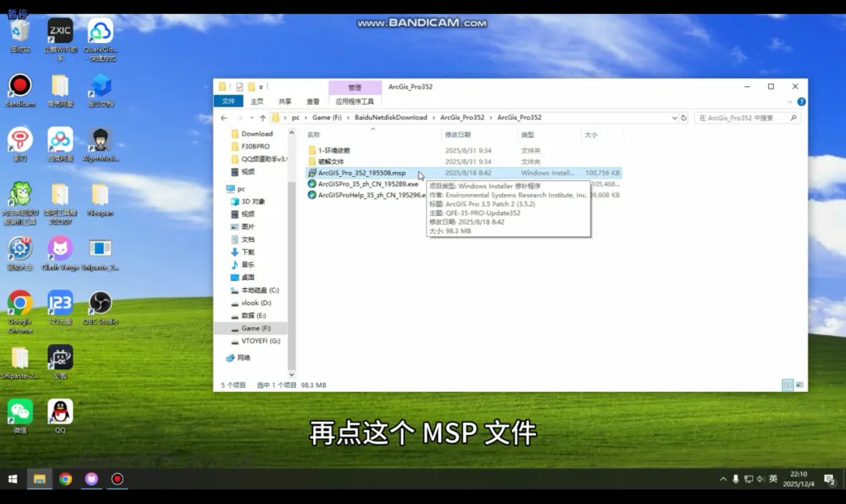Click the BaiduNetdiskDownload breadcrumb segment
846x504 pixels.
point(391,117)
